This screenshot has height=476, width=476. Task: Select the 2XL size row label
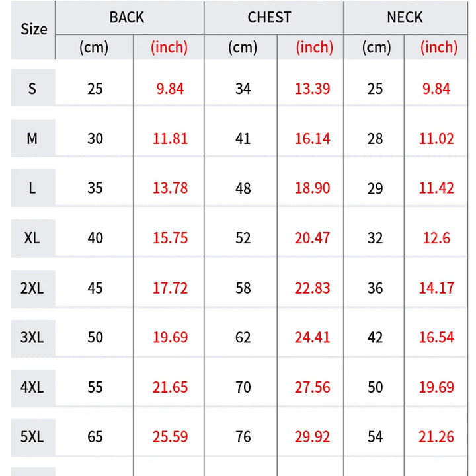tap(32, 288)
